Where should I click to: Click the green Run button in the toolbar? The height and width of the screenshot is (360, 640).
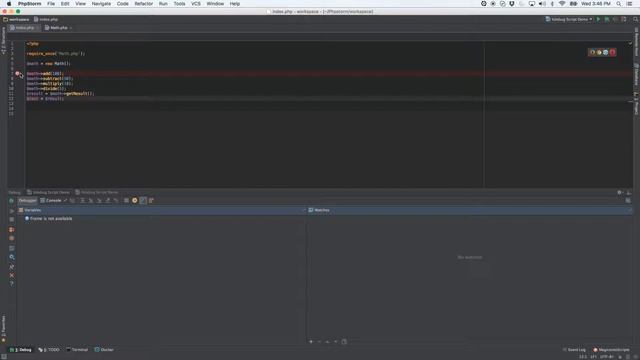tap(598, 19)
